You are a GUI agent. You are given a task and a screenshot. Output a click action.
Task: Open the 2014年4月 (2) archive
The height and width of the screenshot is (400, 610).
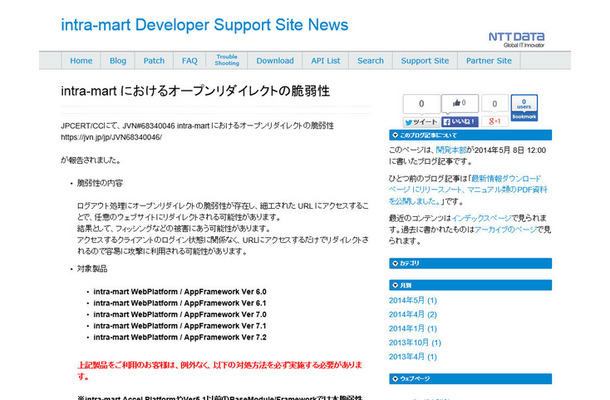click(413, 314)
